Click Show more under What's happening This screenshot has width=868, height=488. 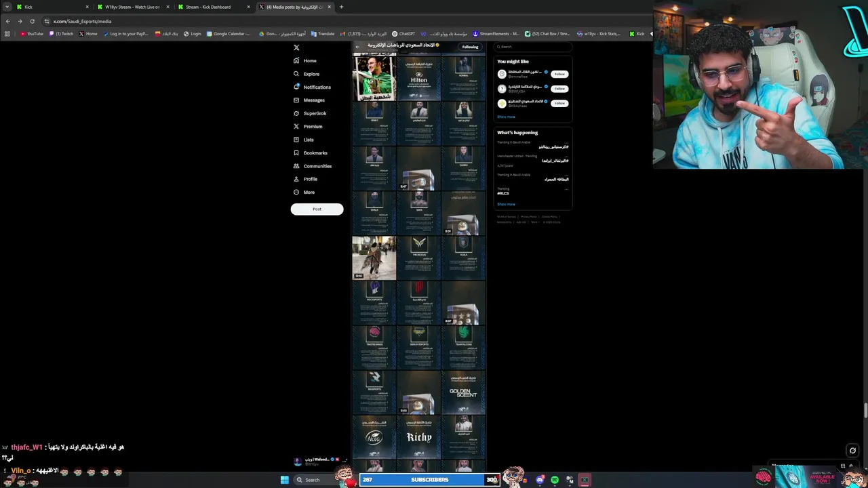pyautogui.click(x=506, y=204)
